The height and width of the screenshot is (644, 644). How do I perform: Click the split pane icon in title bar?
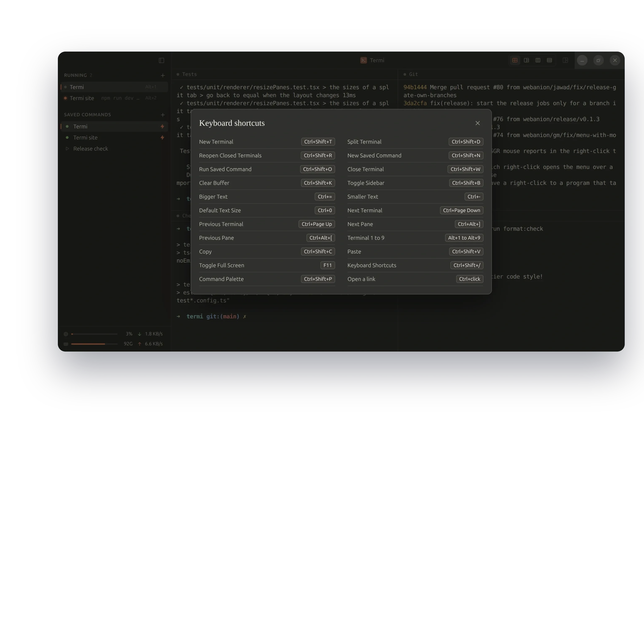[x=565, y=60]
